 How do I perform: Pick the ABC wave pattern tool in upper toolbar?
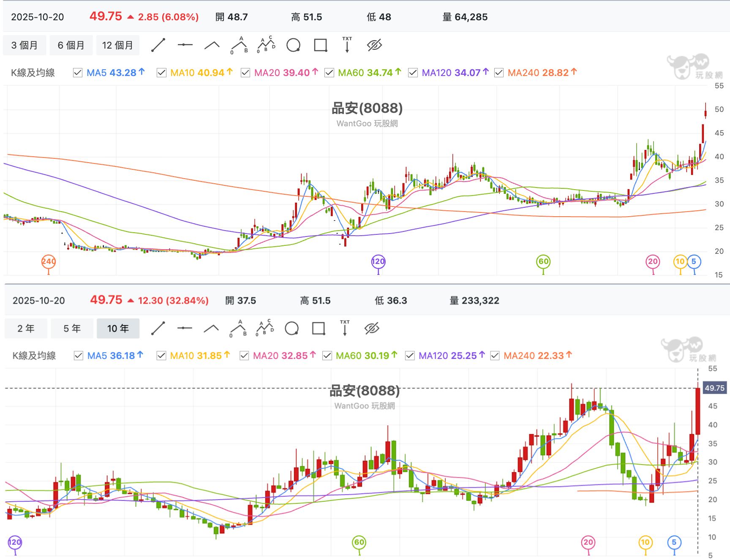click(x=239, y=45)
